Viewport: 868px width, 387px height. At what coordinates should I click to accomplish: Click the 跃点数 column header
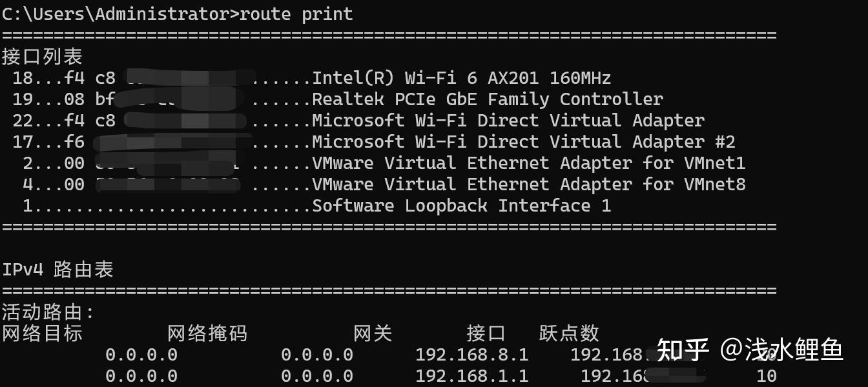point(569,333)
